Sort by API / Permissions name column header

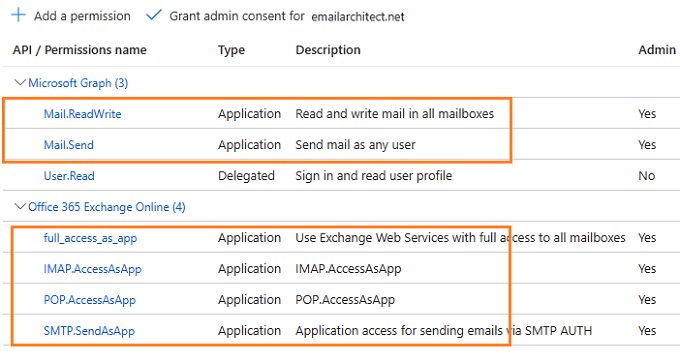79,50
